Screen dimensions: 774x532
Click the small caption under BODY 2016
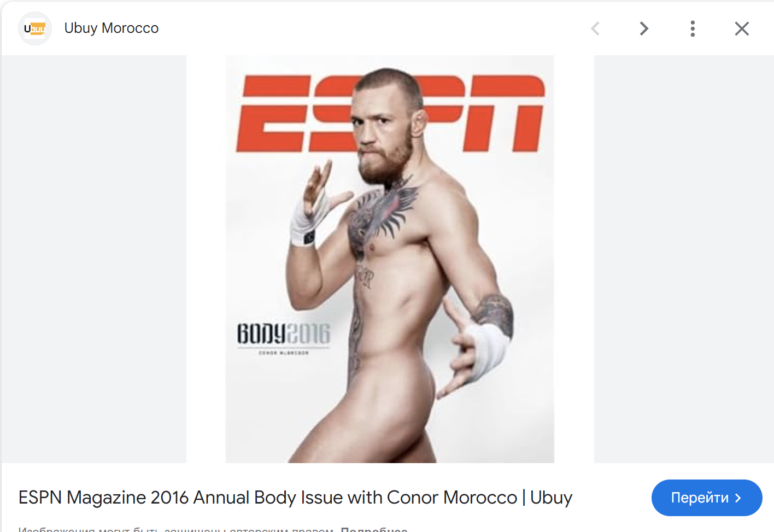point(284,353)
